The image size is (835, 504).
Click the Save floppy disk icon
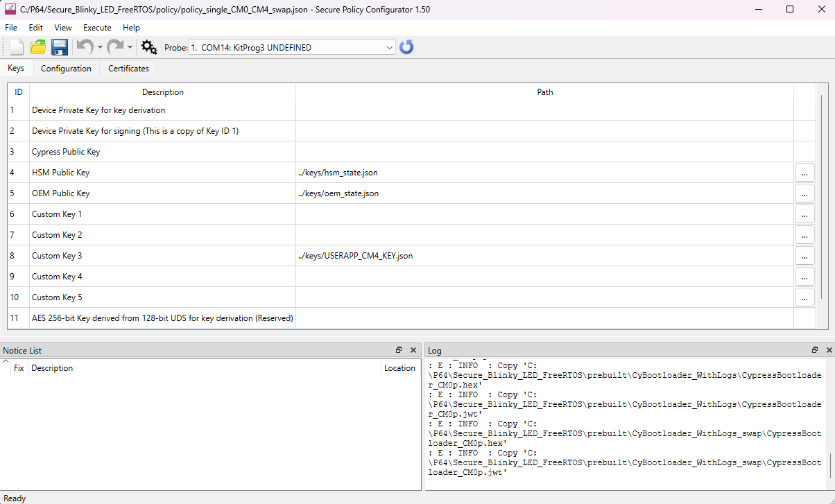click(x=59, y=47)
